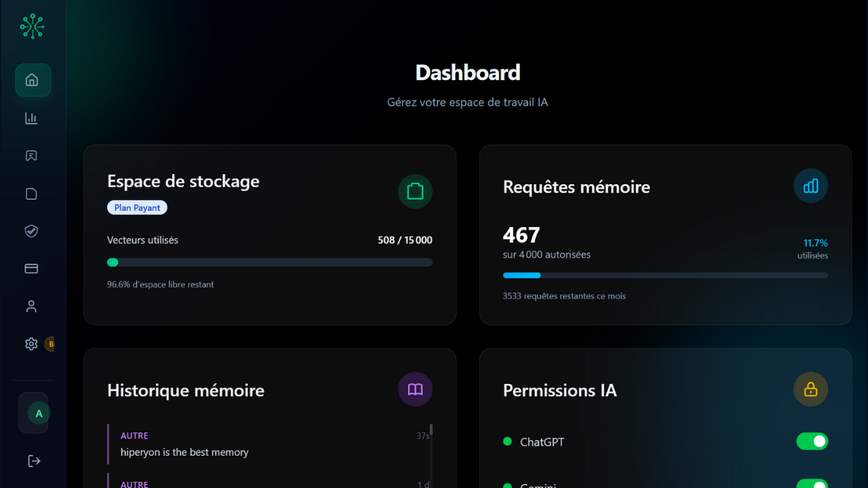Click the yellow padlock icon in Permissions IA
This screenshot has height=488, width=868.
(x=810, y=390)
